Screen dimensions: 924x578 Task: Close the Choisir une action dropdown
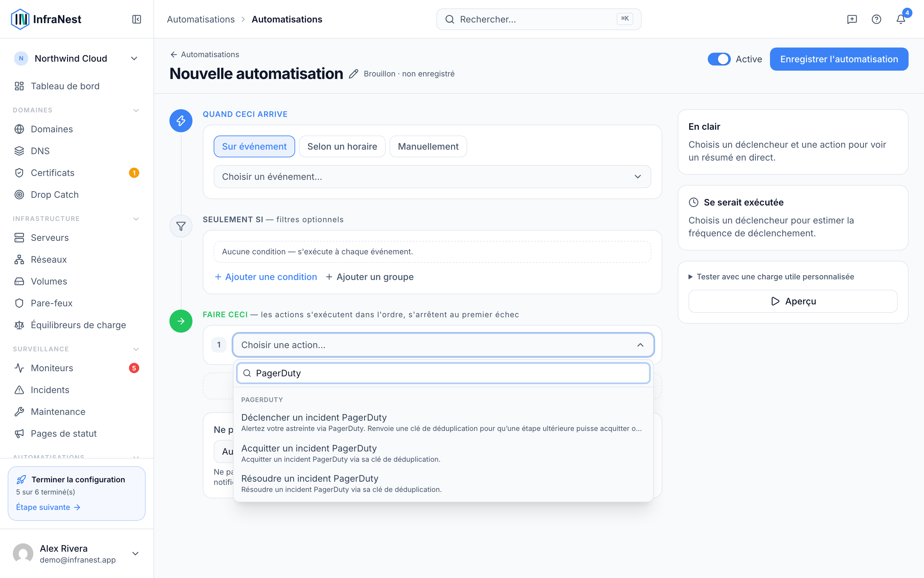point(443,345)
